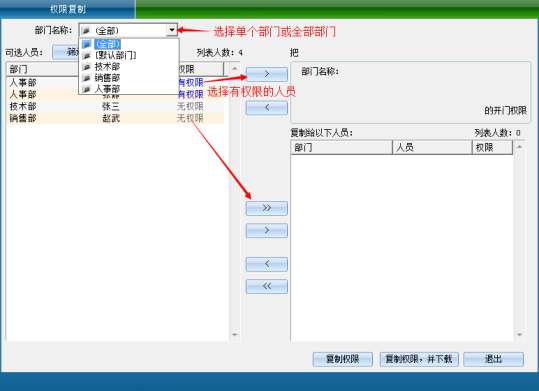Select the 销售部 赵武 row
The width and height of the screenshot is (539, 391).
(x=115, y=118)
